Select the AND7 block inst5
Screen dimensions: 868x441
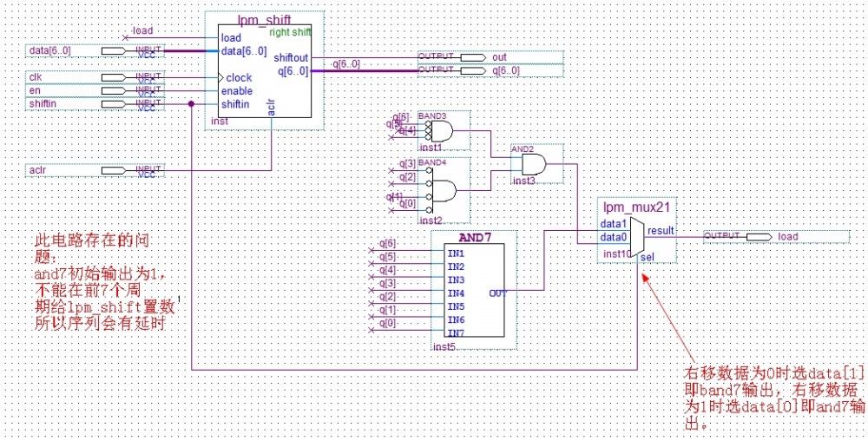tap(473, 291)
